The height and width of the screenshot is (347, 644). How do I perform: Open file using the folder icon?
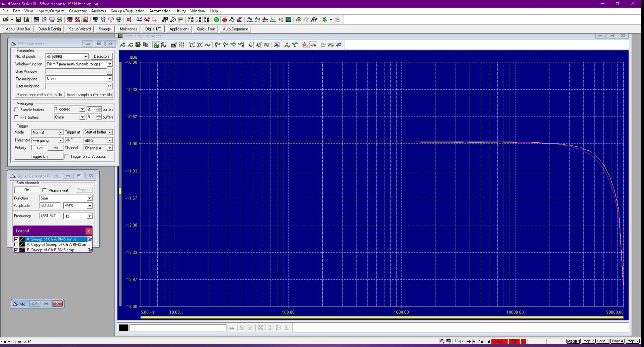[6, 20]
